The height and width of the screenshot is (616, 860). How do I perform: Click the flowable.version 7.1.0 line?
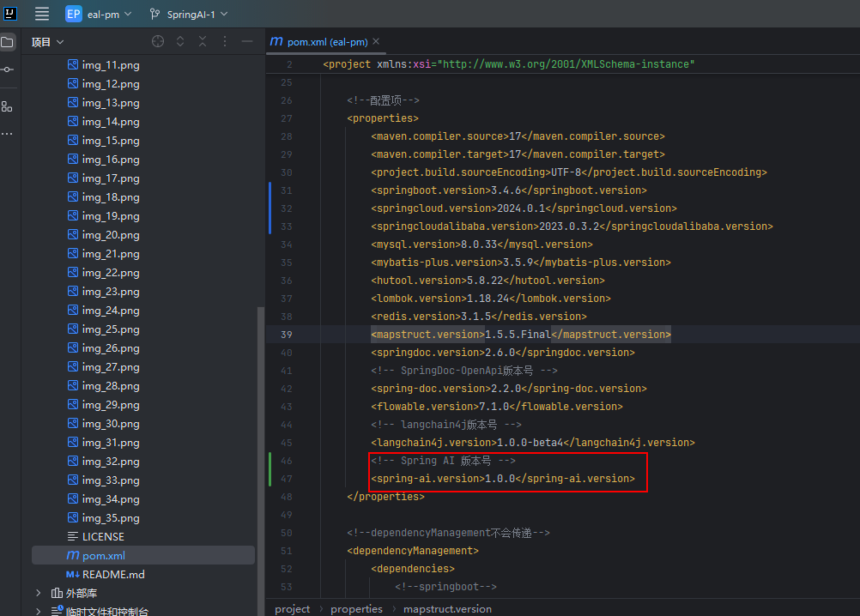pos(497,407)
